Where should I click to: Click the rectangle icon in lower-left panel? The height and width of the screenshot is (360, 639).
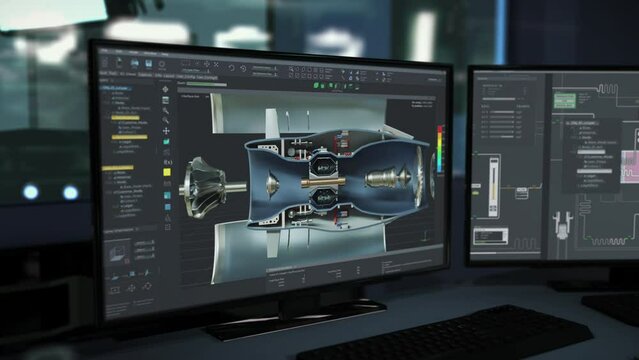coord(115,290)
